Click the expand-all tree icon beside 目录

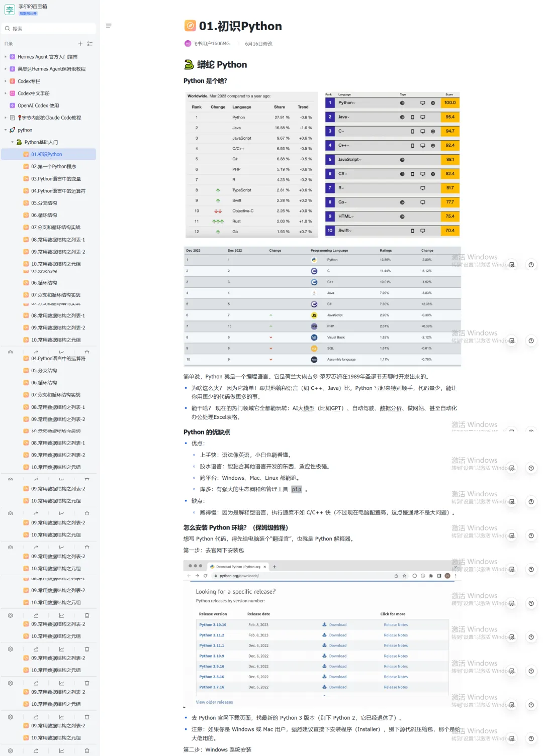click(x=90, y=44)
